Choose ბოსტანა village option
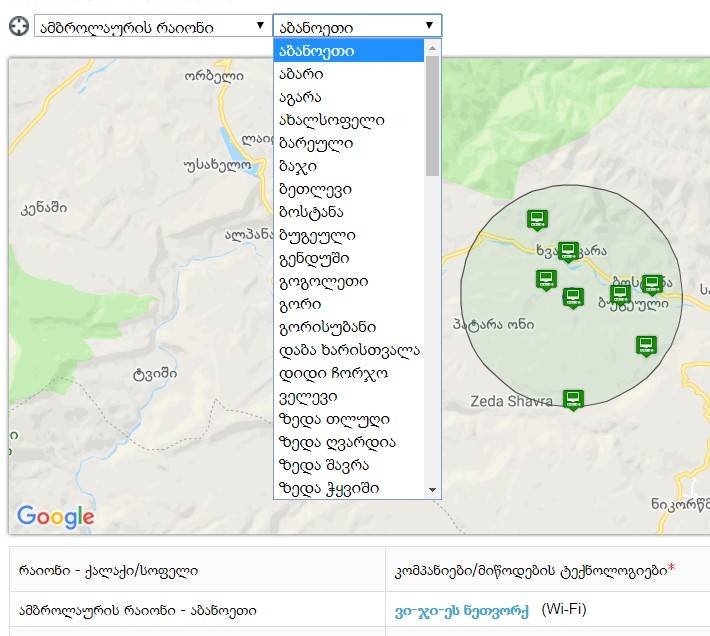The height and width of the screenshot is (636, 710). tap(349, 212)
